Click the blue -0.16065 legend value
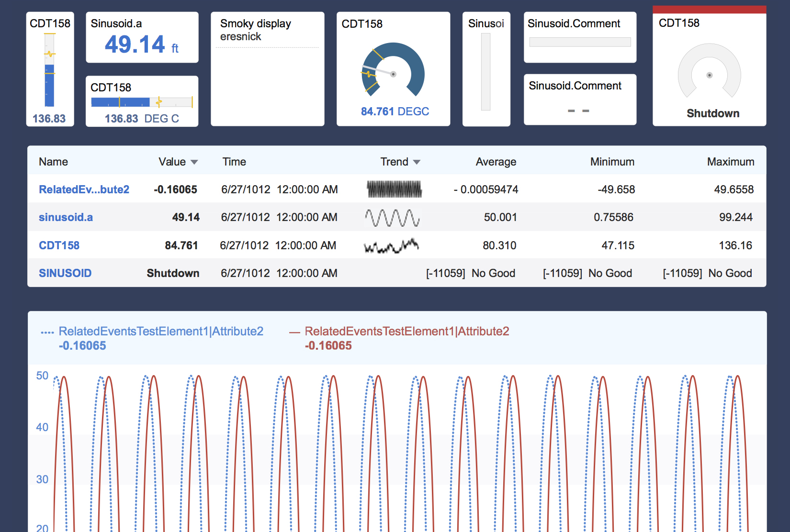790x532 pixels. (x=82, y=345)
